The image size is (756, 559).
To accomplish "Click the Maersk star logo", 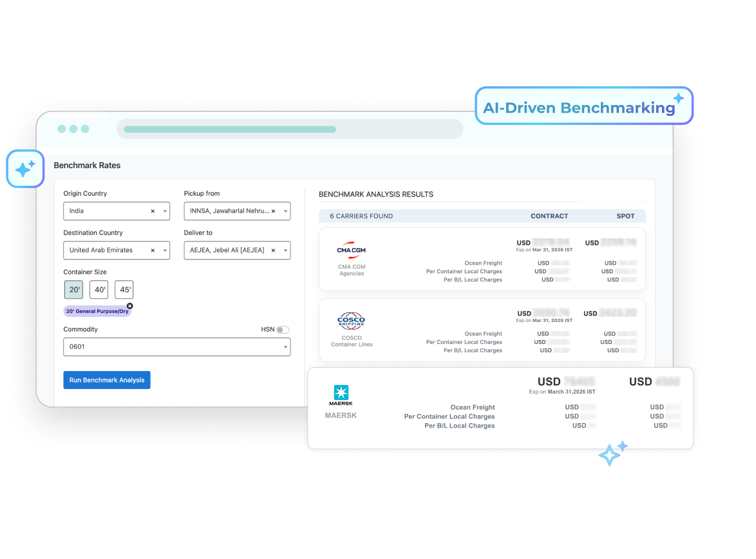I will 341,392.
